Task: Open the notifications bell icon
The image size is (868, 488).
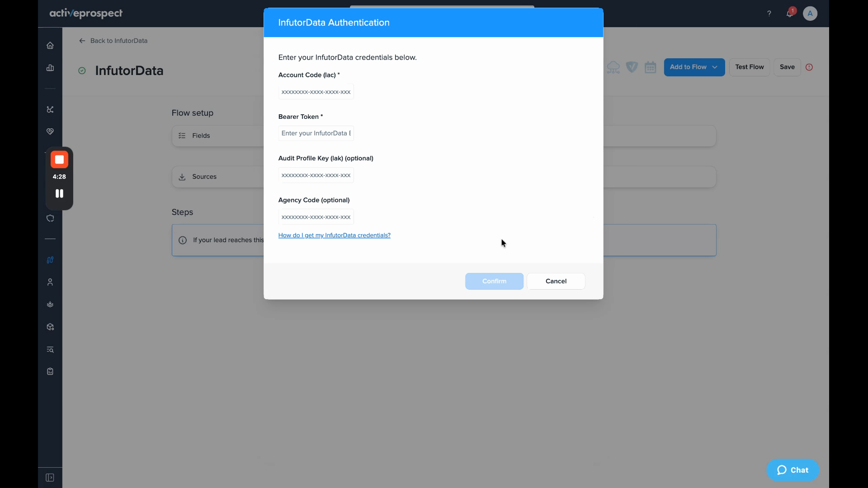Action: pyautogui.click(x=789, y=14)
